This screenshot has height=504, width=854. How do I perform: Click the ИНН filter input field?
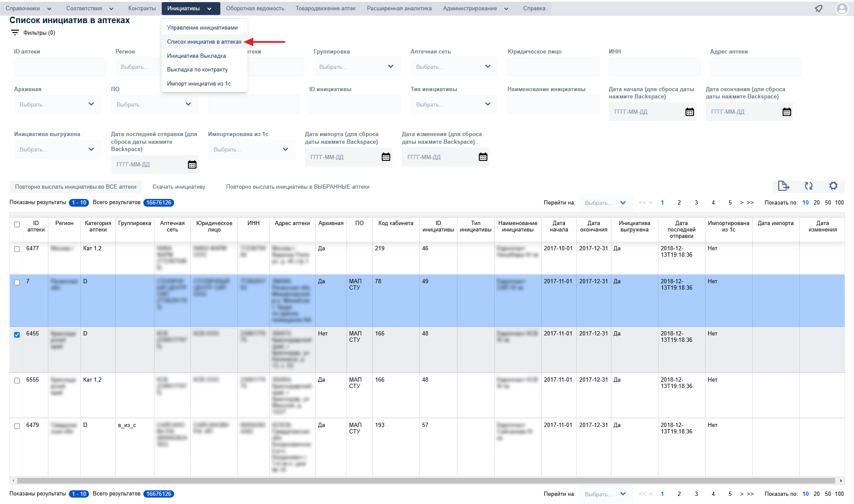tap(655, 67)
